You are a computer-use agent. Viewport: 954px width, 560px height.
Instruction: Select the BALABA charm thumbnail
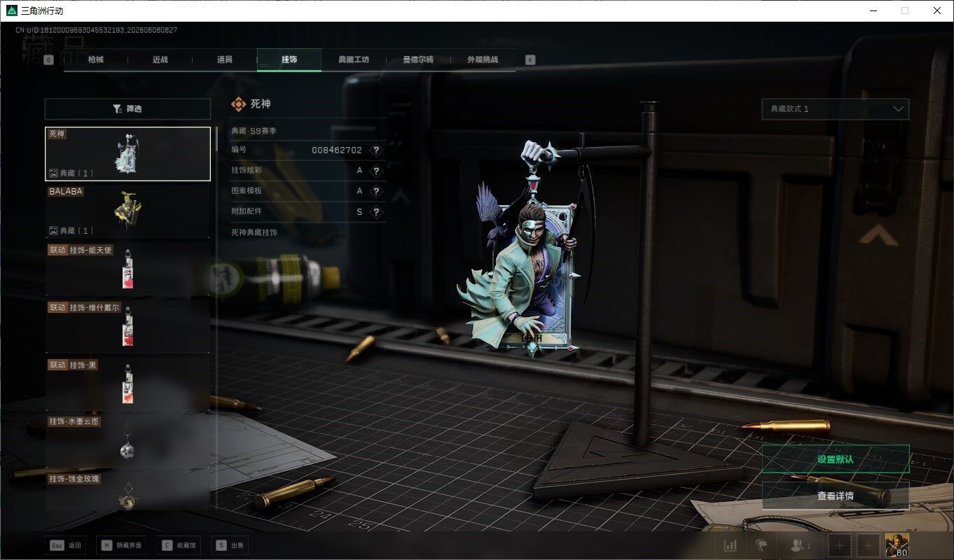pyautogui.click(x=127, y=211)
